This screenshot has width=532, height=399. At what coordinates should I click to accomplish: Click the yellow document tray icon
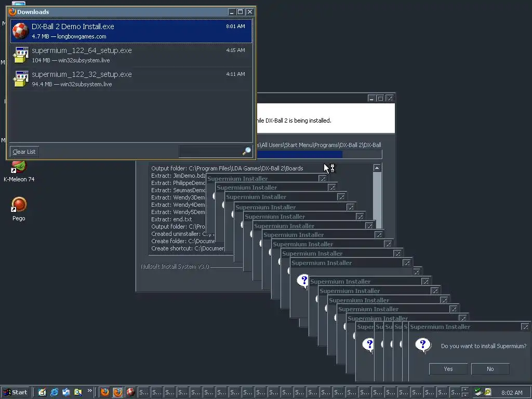pos(487,392)
